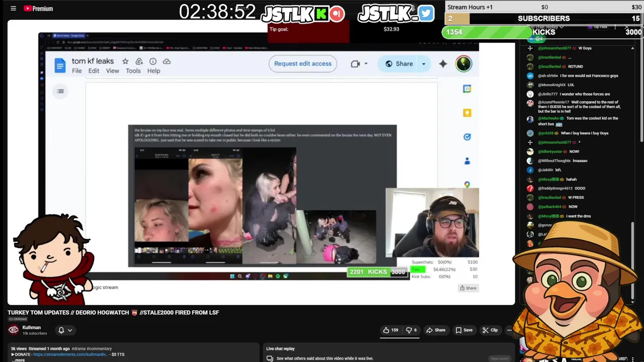The image size is (644, 362).
Task: Open the Gemini sparkle icon
Action: (x=443, y=64)
